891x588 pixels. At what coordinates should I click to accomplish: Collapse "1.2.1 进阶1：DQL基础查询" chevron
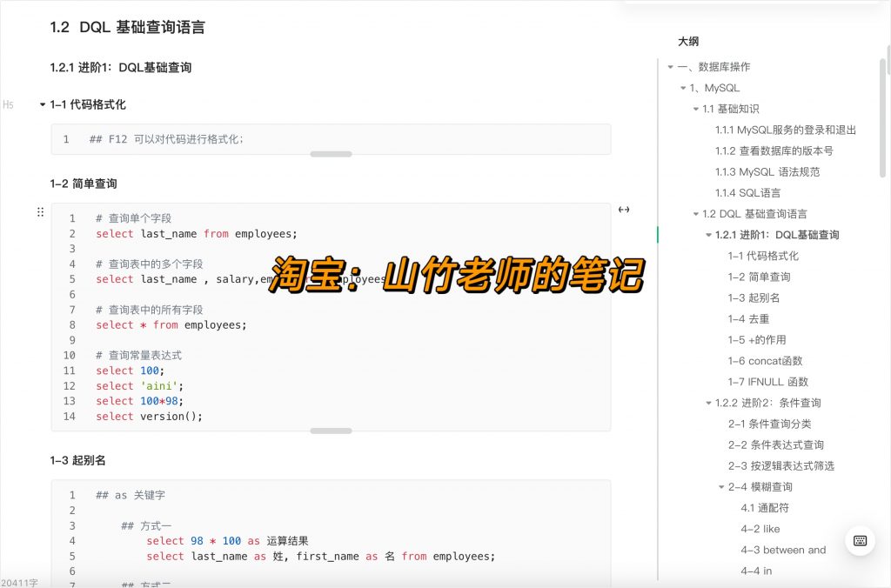tap(707, 234)
